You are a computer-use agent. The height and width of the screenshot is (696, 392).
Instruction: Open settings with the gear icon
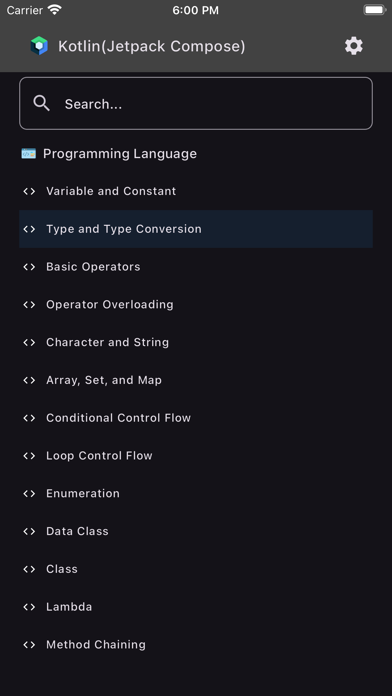[354, 46]
